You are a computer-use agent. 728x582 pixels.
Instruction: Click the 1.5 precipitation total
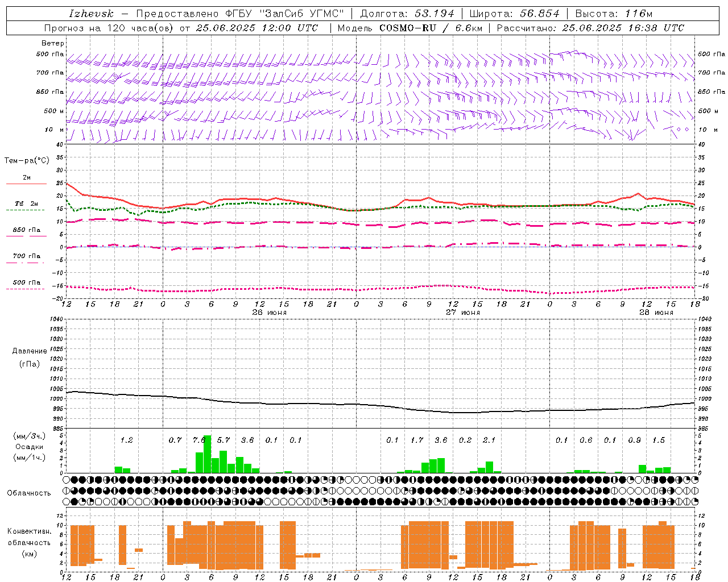coord(659,440)
